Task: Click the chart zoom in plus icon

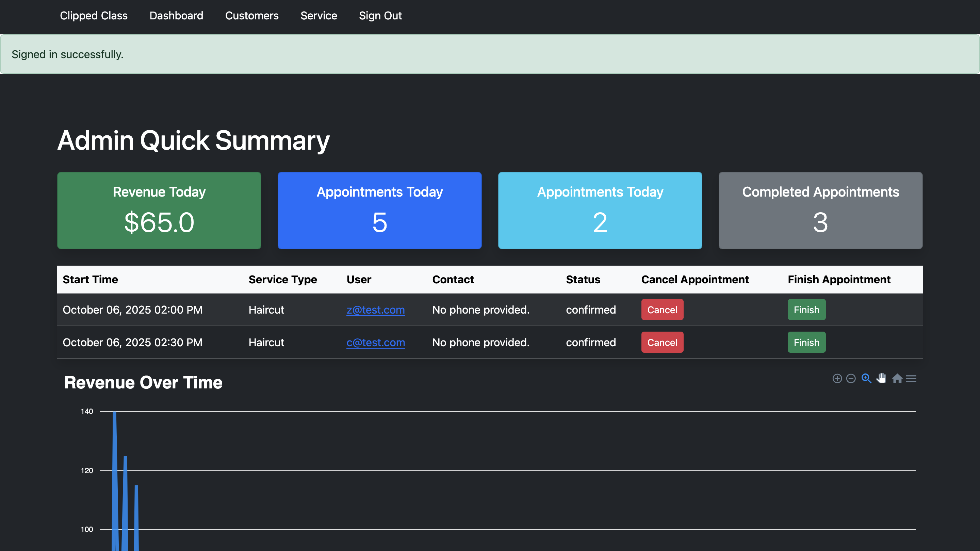Action: (x=837, y=378)
